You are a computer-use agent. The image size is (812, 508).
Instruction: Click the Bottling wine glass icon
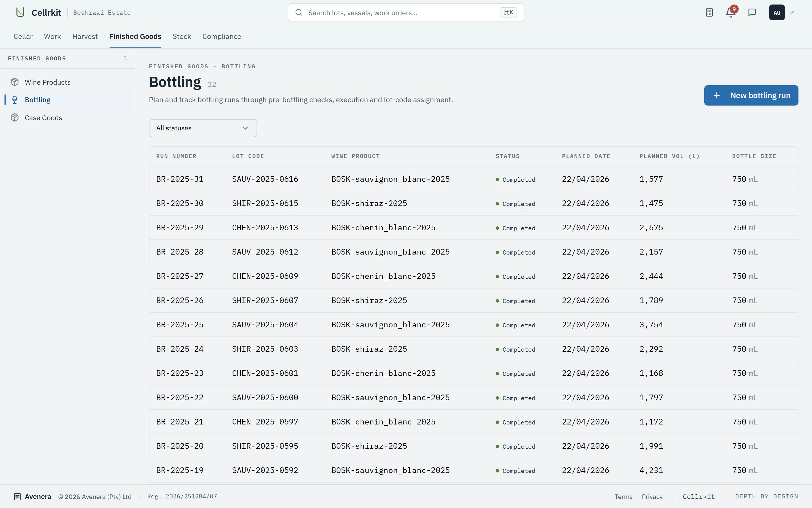(x=15, y=100)
